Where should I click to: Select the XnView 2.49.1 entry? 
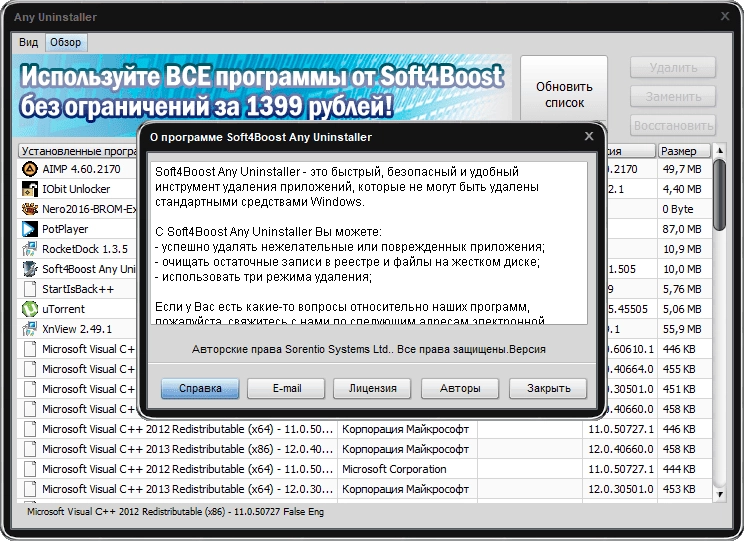click(77, 329)
